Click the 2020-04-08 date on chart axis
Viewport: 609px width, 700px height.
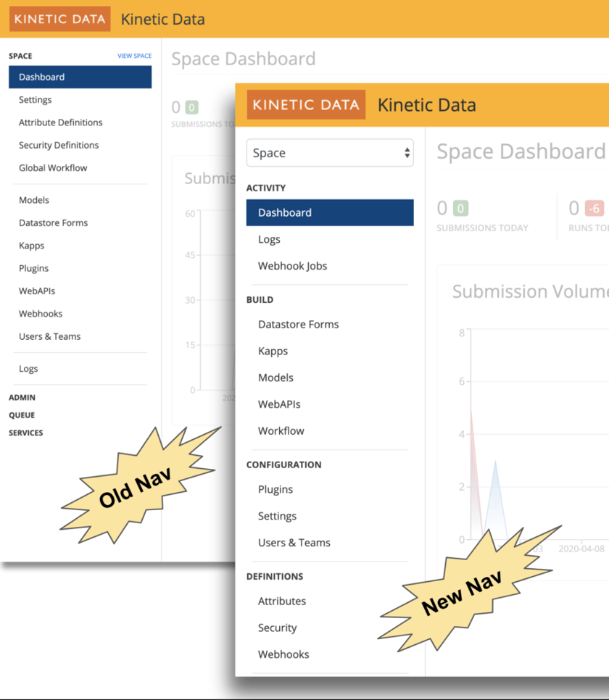pos(581,549)
